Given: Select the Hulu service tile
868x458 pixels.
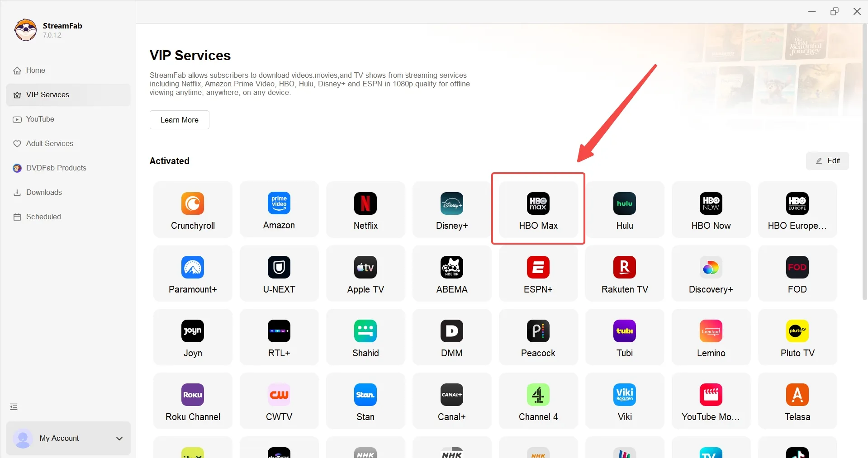Looking at the screenshot, I should [624, 209].
